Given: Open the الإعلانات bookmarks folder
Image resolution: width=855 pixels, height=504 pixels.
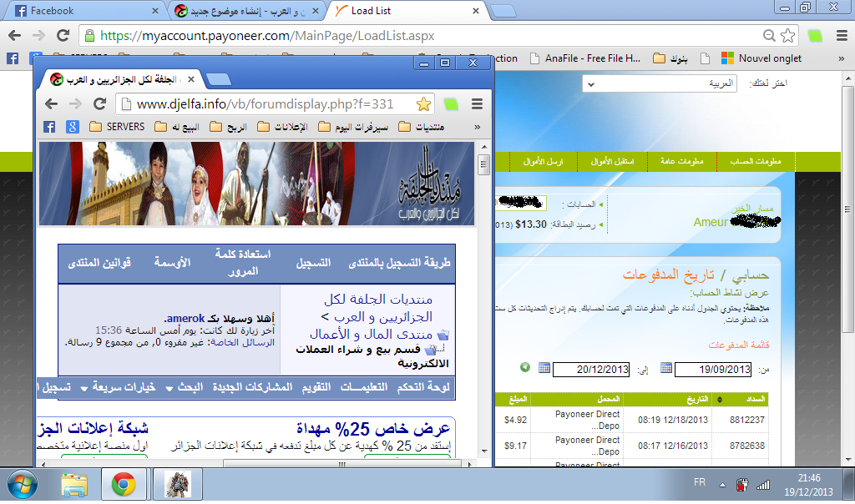Looking at the screenshot, I should 282,127.
